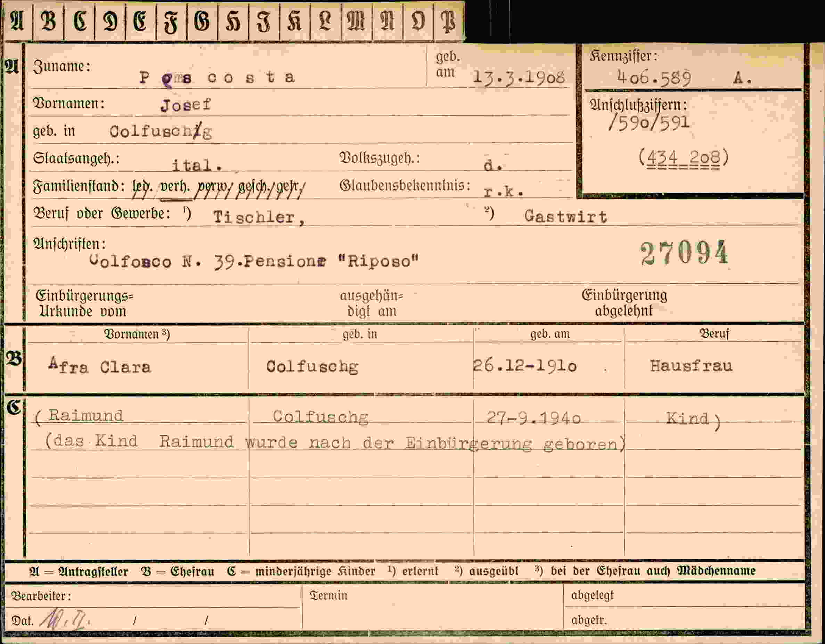Select alphabet tab N in the top strip

tap(387, 21)
